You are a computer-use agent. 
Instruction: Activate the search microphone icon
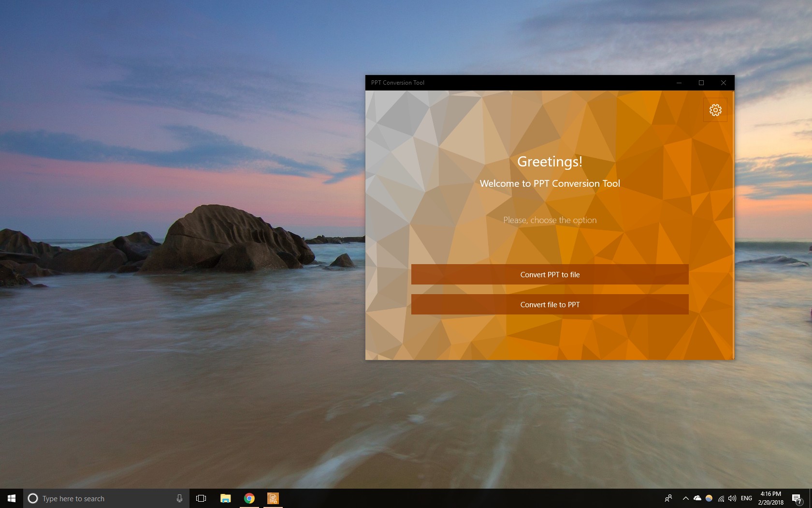coord(179,498)
